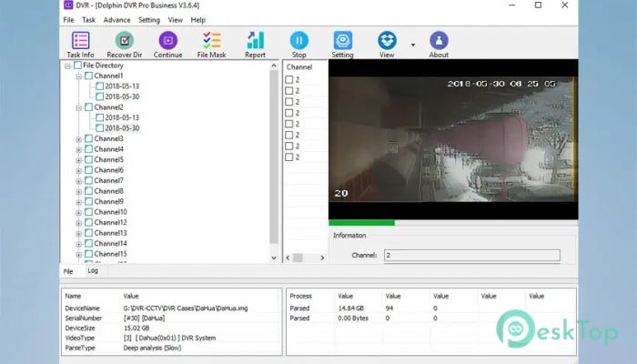Open the Report toolbar icon
637x364 pixels.
coord(255,45)
